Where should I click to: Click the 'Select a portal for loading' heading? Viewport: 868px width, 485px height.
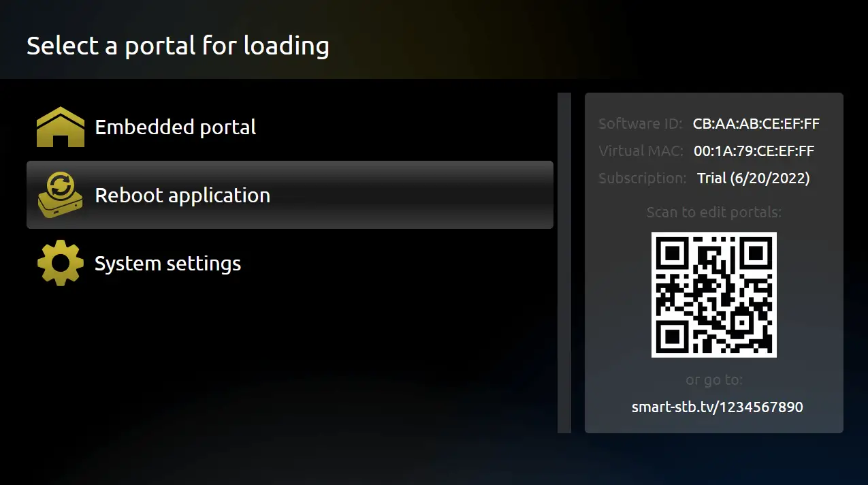tap(178, 46)
